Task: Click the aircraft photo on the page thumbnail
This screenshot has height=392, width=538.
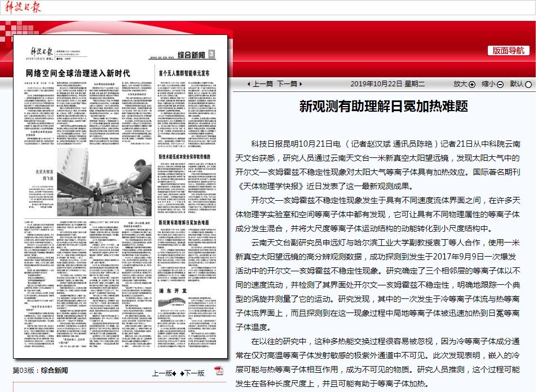Action: pyautogui.click(x=104, y=182)
